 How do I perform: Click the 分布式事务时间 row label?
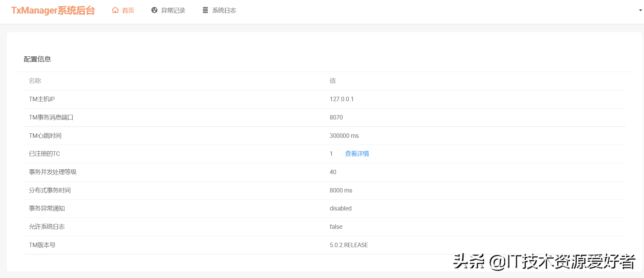pyautogui.click(x=50, y=190)
